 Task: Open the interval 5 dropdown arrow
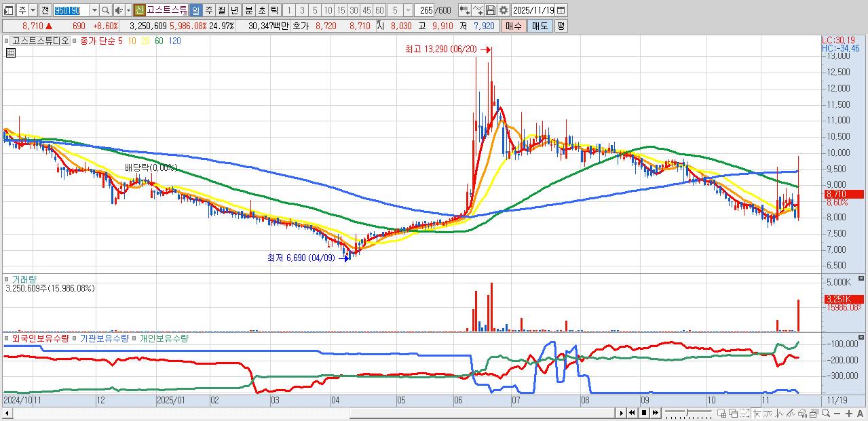[x=407, y=10]
